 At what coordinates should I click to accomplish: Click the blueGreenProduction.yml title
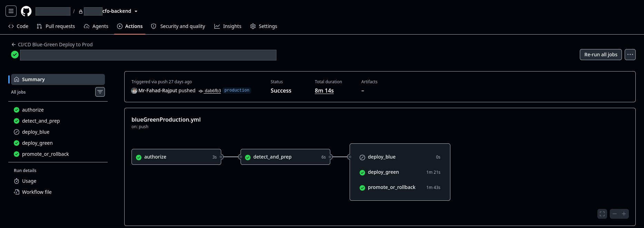[166, 120]
